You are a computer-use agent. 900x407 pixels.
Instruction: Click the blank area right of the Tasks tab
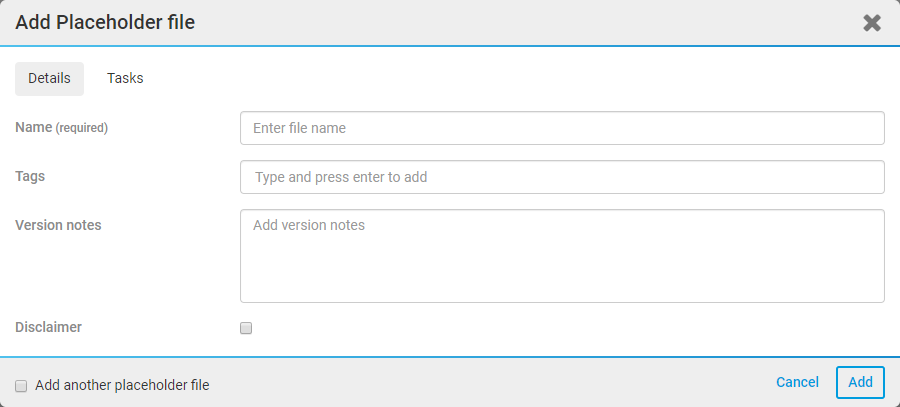[x=500, y=78]
